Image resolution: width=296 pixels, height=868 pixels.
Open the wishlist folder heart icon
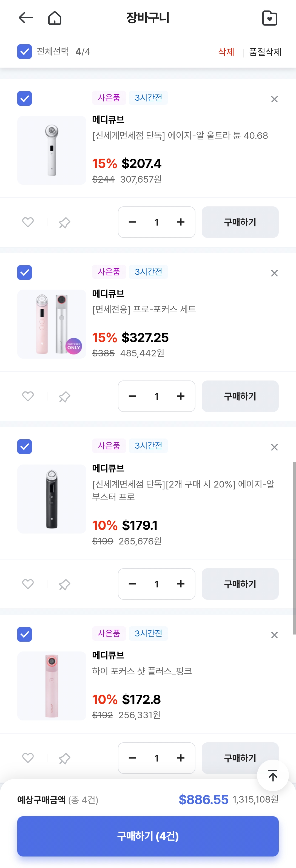point(269,18)
